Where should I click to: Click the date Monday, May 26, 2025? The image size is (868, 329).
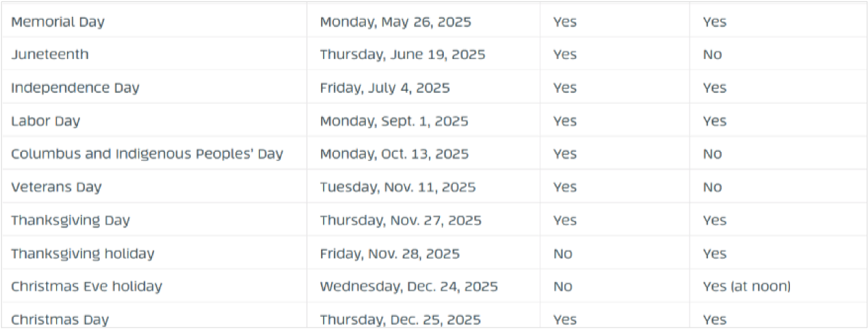pyautogui.click(x=396, y=22)
